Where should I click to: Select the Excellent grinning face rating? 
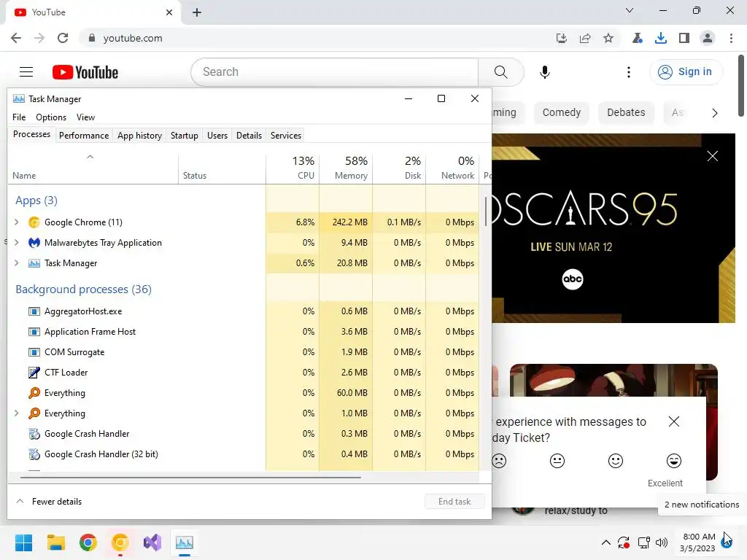tap(673, 461)
